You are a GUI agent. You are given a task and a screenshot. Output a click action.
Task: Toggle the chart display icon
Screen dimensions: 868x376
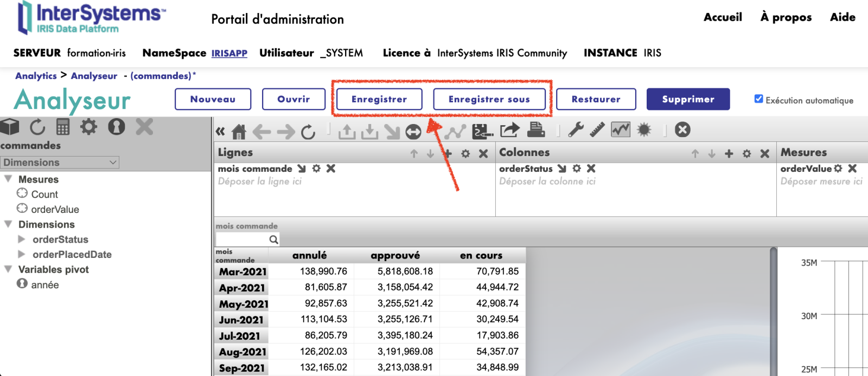[x=621, y=130]
